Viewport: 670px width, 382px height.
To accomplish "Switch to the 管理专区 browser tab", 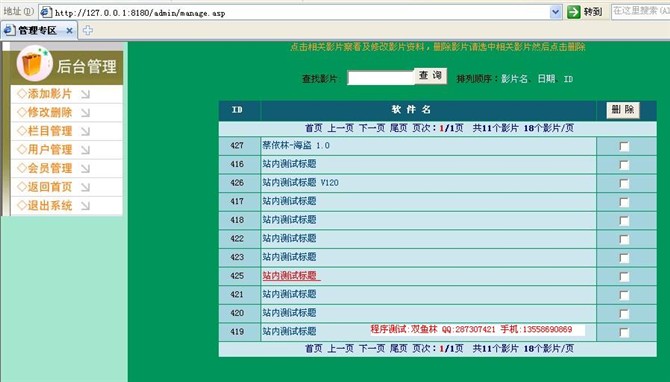I will tap(39, 30).
